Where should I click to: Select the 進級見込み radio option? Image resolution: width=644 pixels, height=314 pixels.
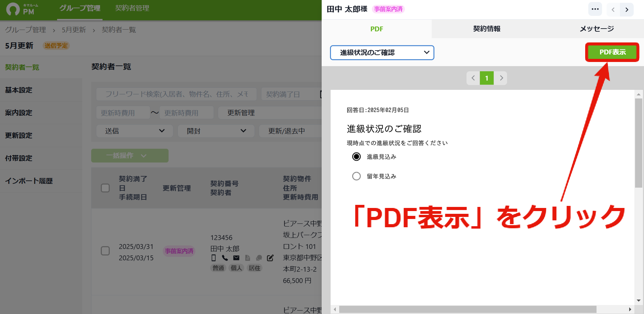click(x=356, y=157)
